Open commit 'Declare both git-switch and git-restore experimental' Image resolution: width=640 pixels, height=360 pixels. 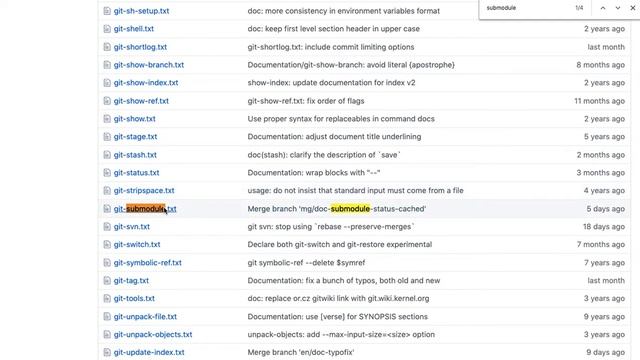pos(340,244)
